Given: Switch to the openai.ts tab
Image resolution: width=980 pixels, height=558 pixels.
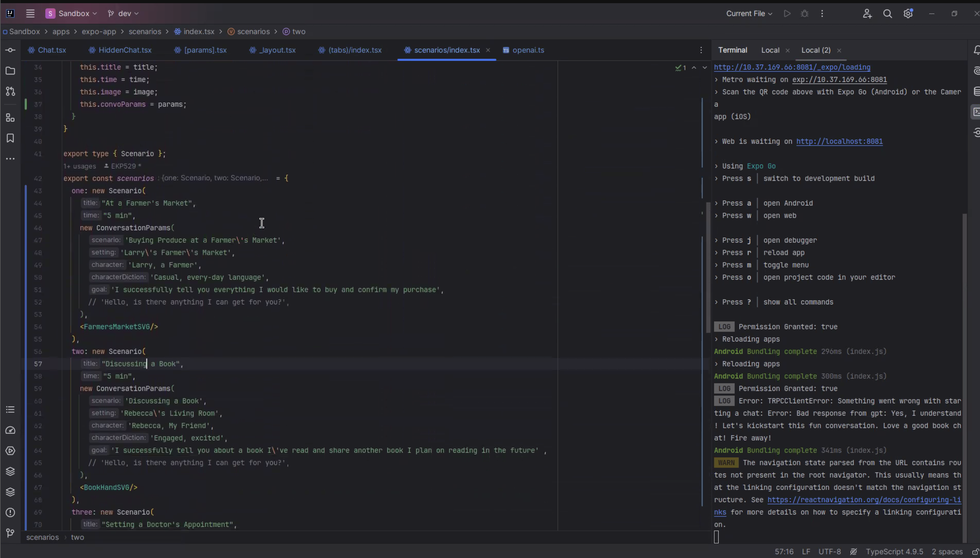Looking at the screenshot, I should click(x=528, y=50).
